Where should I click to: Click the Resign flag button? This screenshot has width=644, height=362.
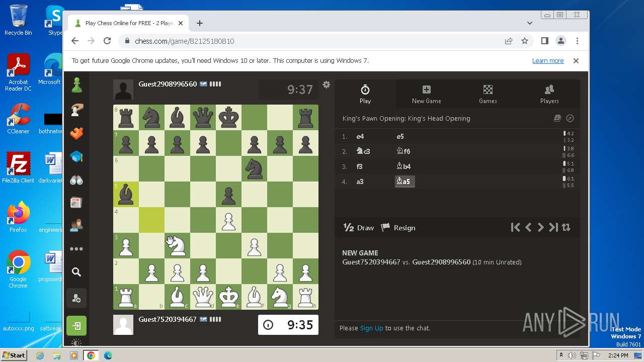[398, 228]
